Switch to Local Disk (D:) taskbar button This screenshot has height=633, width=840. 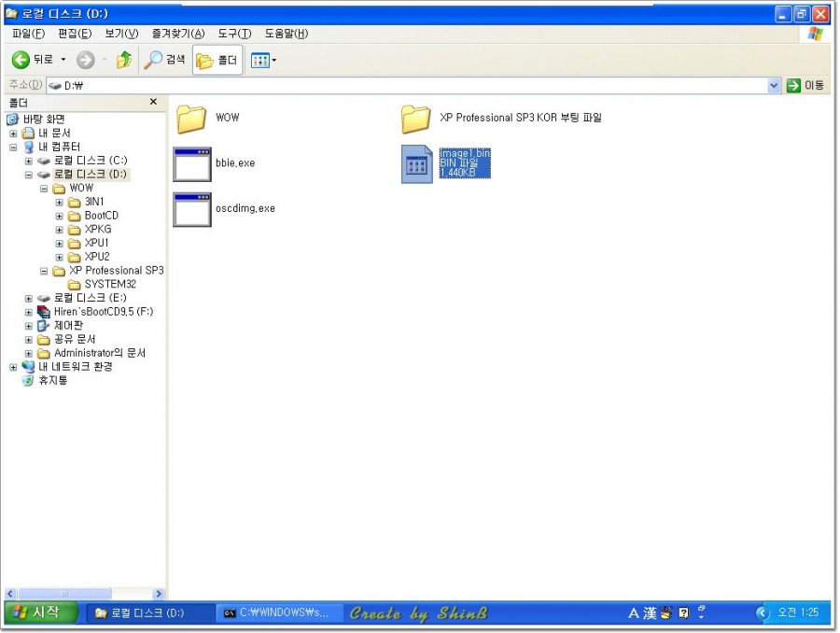[151, 612]
